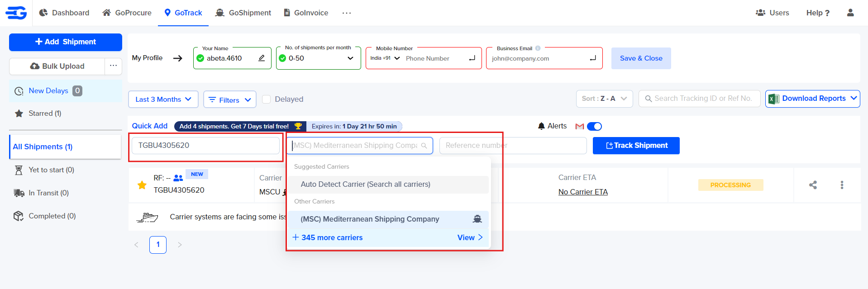
Task: Click the trophy icon in trial banner
Action: (298, 126)
